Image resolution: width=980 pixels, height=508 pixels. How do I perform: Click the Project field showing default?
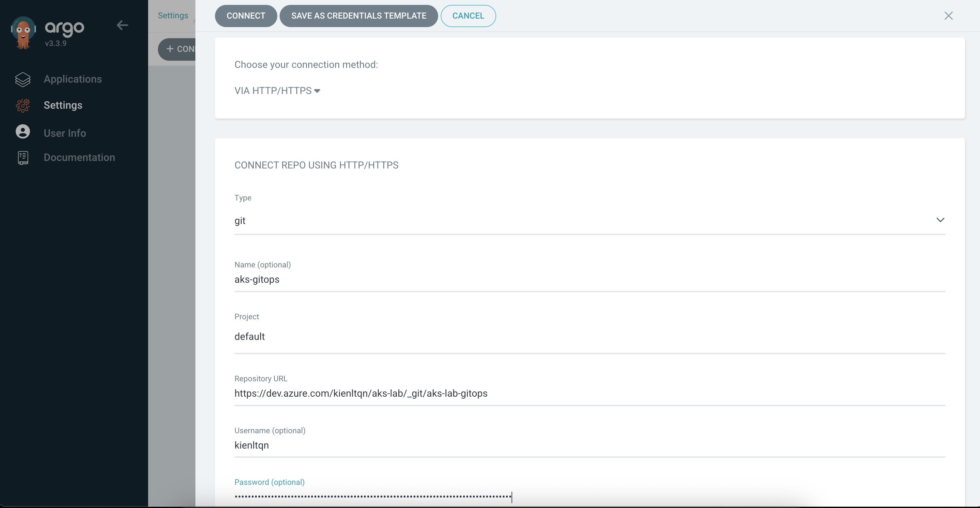590,337
